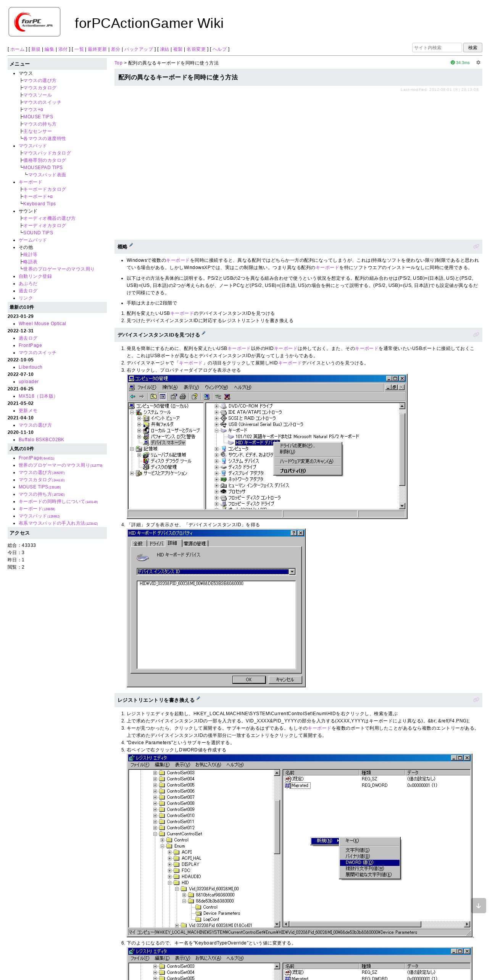The width and height of the screenshot is (490, 980).
Task: Open Wheel Mouse Optical in recent updates
Action: pyautogui.click(x=42, y=324)
